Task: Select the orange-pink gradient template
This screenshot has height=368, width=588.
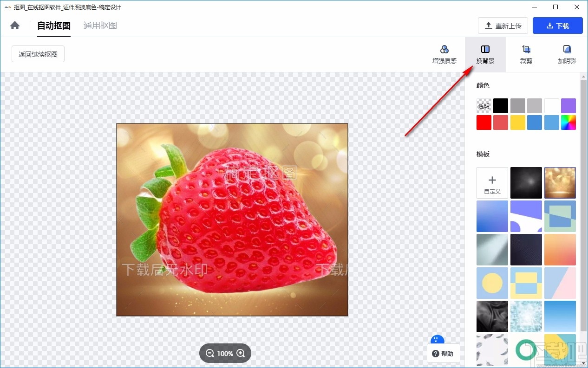Action: pyautogui.click(x=560, y=250)
